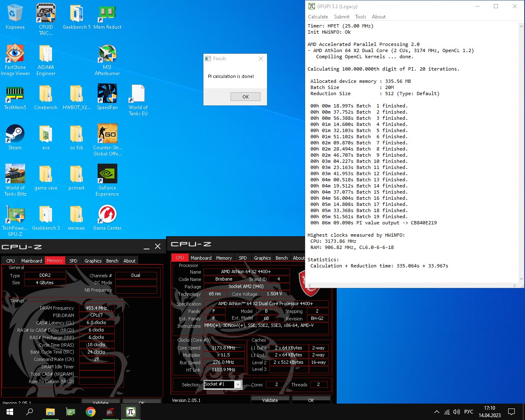Screen dimensions: 525x420
Task: Click Validate in the right CPU-Z window
Action: [x=270, y=400]
